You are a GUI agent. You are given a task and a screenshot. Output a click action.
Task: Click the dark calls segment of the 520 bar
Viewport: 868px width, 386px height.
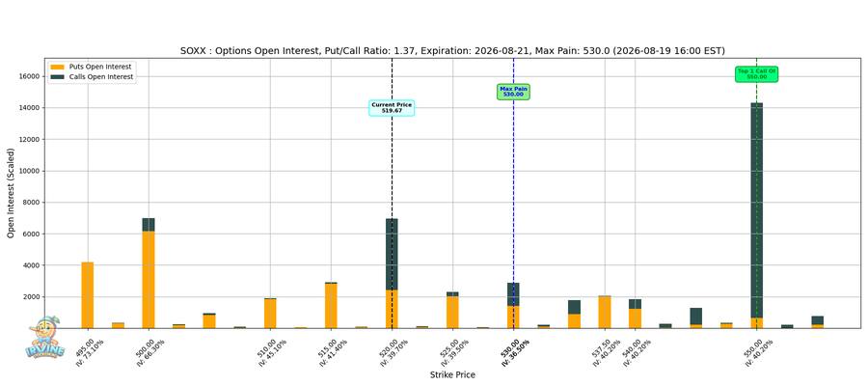point(392,254)
